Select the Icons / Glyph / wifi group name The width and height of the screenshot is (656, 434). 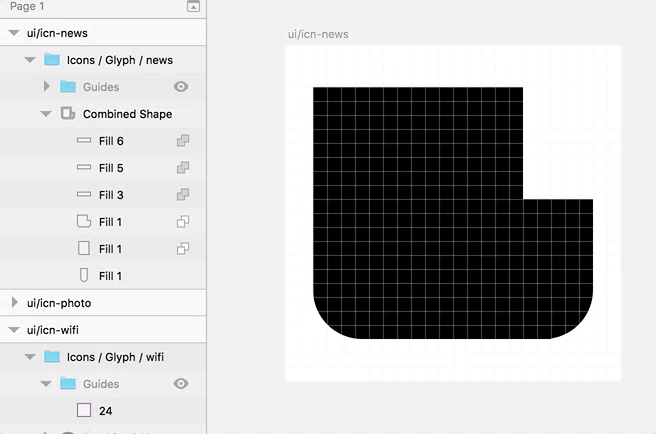[x=115, y=357]
